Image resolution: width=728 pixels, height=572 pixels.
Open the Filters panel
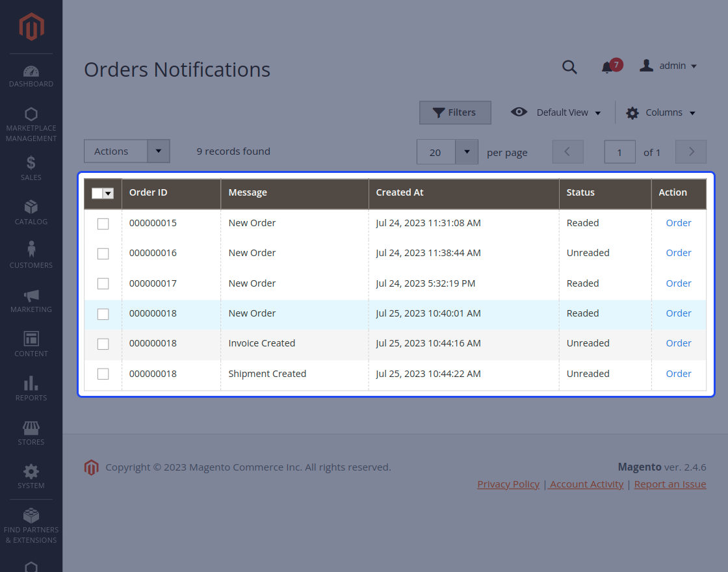[455, 112]
